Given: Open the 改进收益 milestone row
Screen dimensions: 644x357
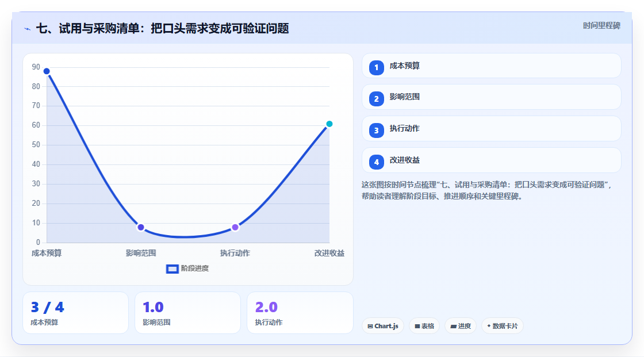Looking at the screenshot, I should (x=491, y=160).
